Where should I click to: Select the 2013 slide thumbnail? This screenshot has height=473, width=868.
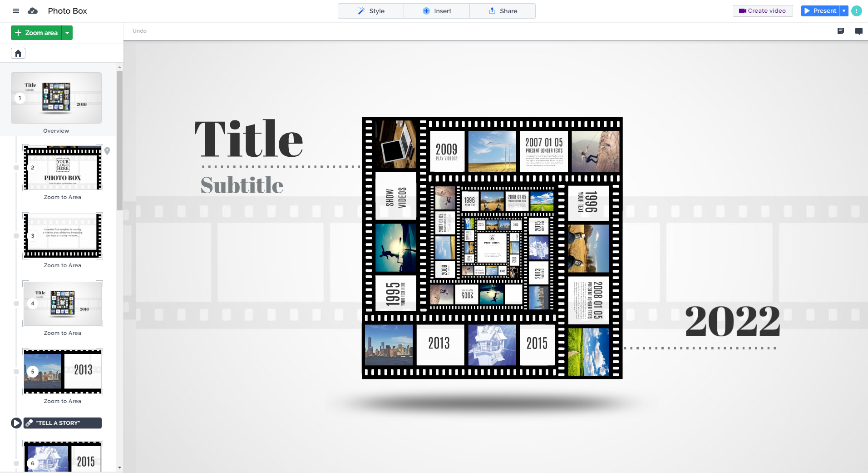(63, 372)
